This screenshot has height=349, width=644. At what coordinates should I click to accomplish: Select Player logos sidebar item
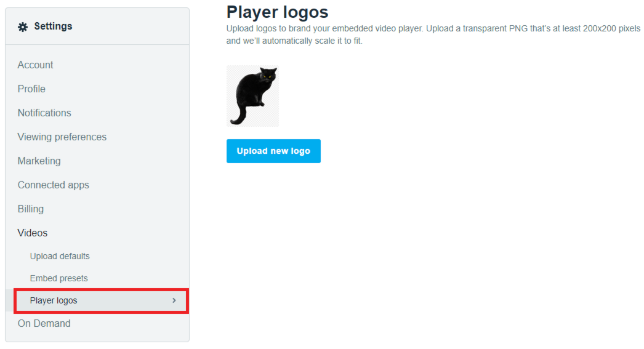(54, 300)
